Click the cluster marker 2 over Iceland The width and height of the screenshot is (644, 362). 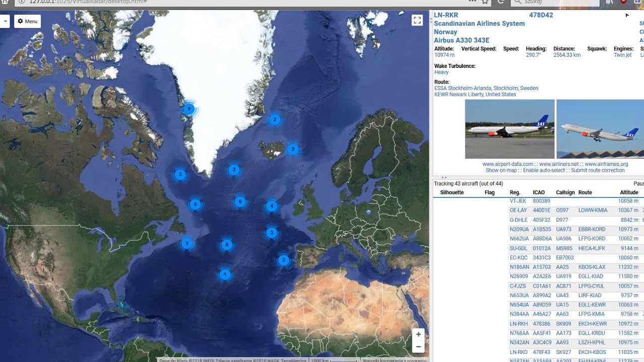pos(293,149)
